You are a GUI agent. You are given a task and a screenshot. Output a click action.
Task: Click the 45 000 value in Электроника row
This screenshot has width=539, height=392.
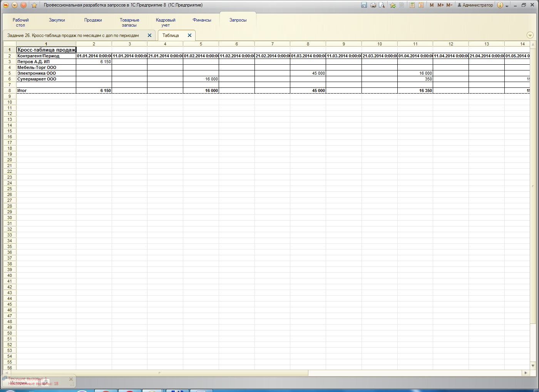pos(308,73)
